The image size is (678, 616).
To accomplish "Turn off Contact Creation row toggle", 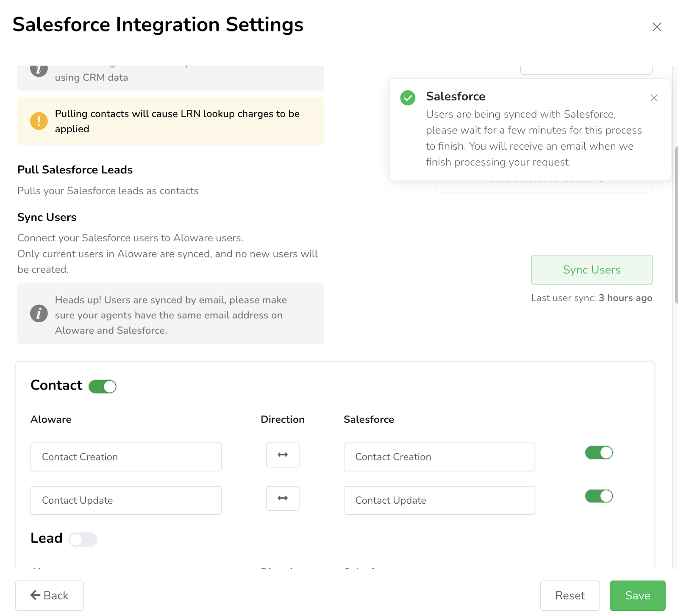I will (x=599, y=453).
